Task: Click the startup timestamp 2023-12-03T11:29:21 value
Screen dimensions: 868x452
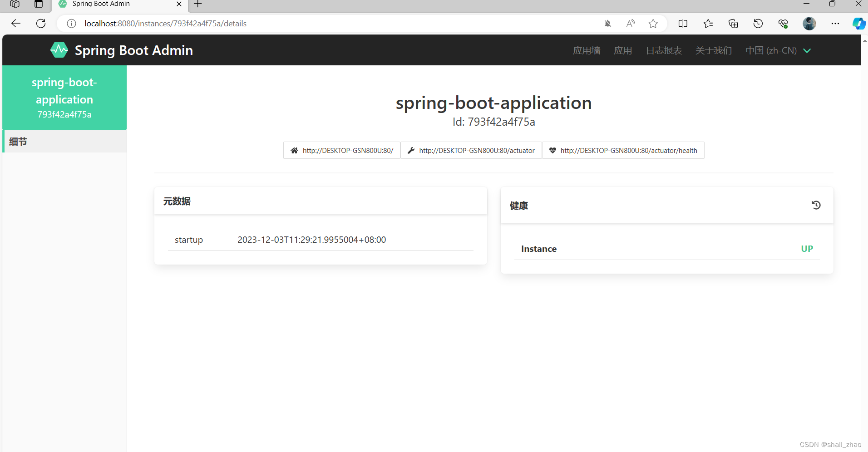Action: (x=311, y=240)
